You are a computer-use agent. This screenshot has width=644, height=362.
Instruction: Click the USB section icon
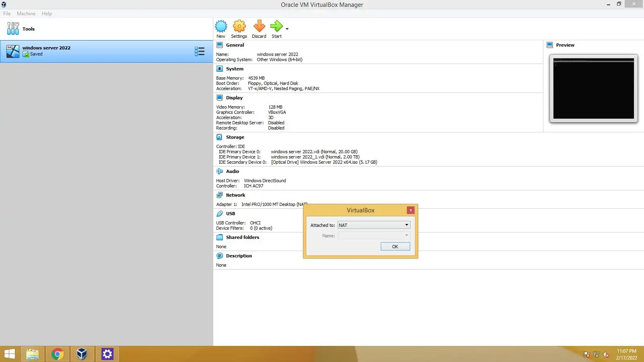point(220,214)
